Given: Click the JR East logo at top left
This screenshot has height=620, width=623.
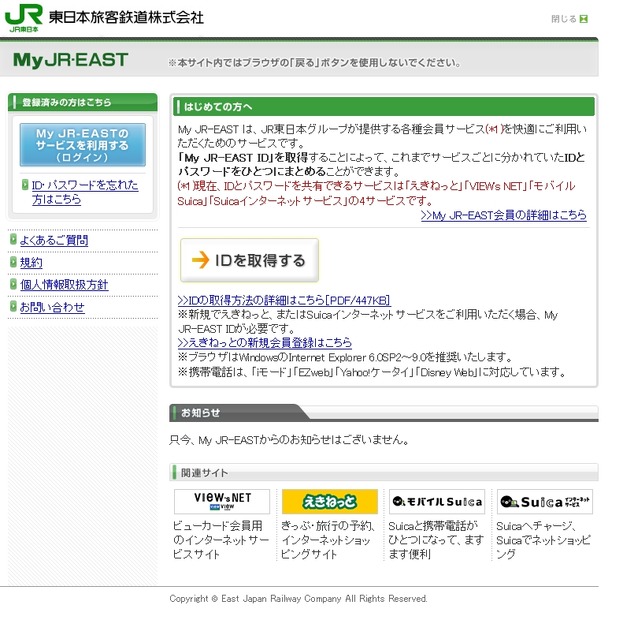Looking at the screenshot, I should [23, 18].
